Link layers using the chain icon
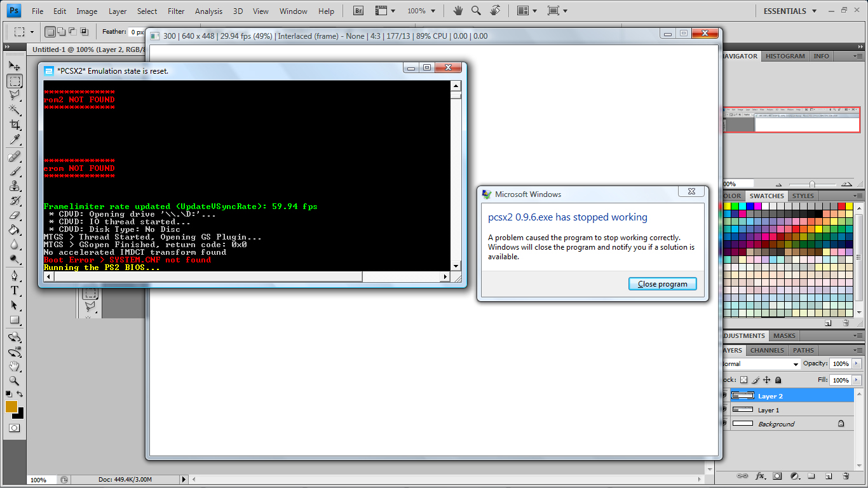The image size is (868, 488). [x=742, y=475]
